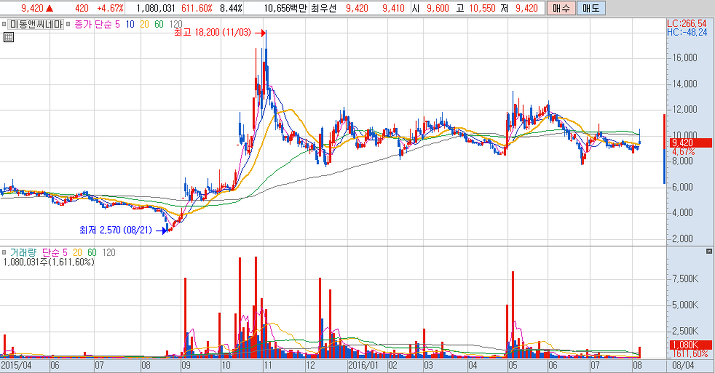Click the 9,410 best bid price
Screen dimensions: 715x373
tap(393, 8)
